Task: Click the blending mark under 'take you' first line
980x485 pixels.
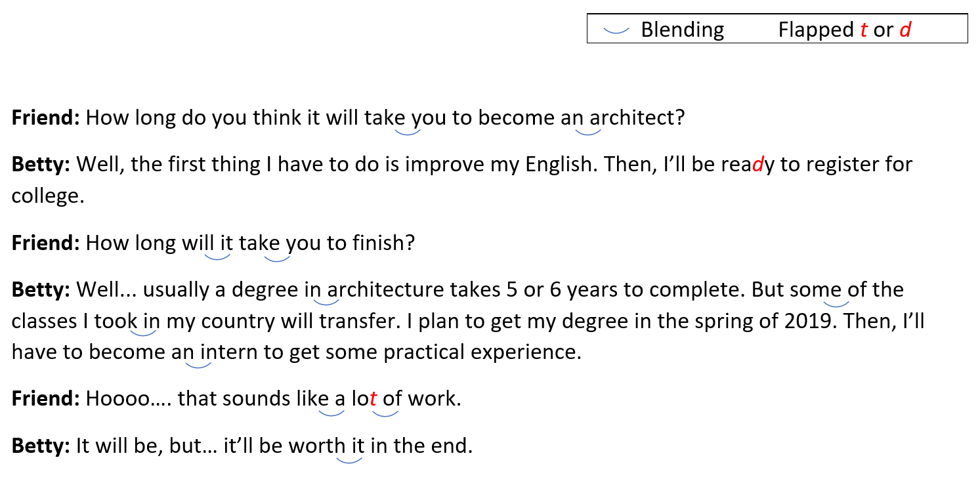Action: tap(408, 132)
